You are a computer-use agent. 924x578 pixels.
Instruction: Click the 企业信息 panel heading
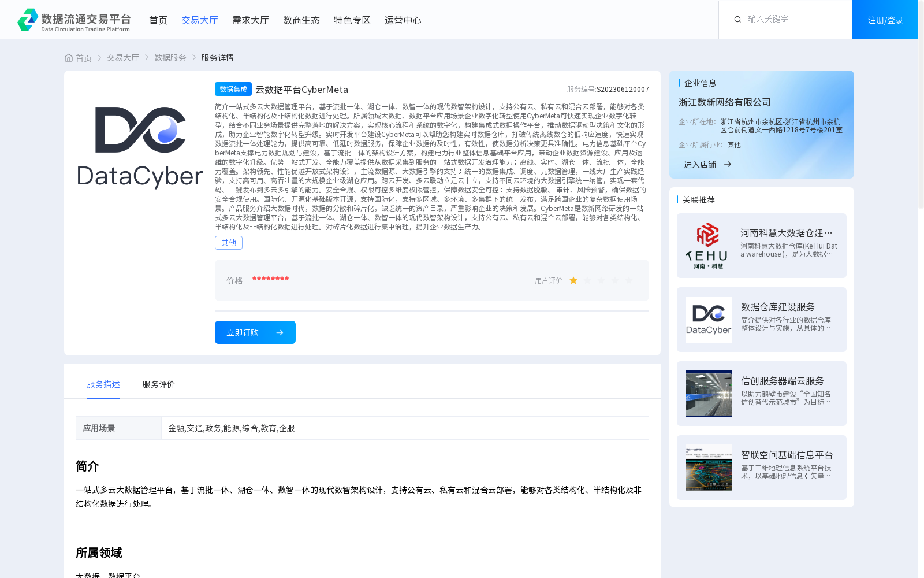pos(701,83)
